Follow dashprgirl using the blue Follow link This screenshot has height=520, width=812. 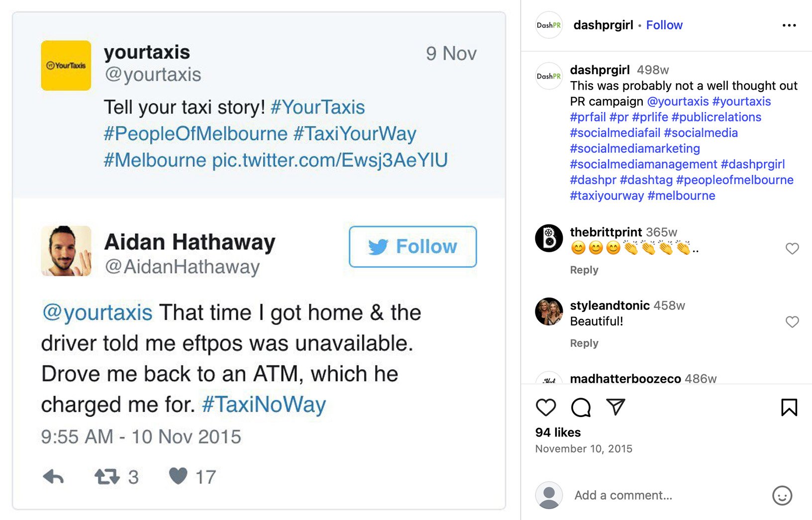[664, 24]
